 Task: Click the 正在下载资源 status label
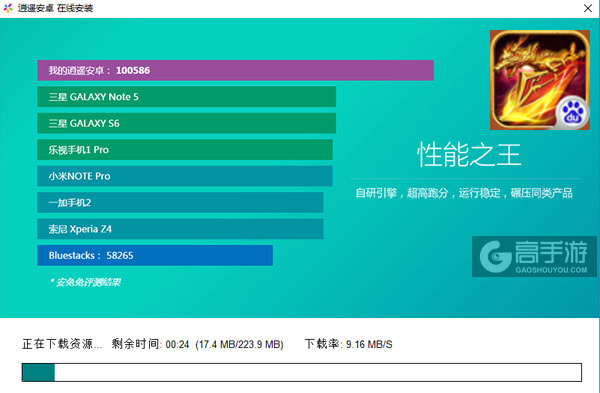[x=62, y=344]
